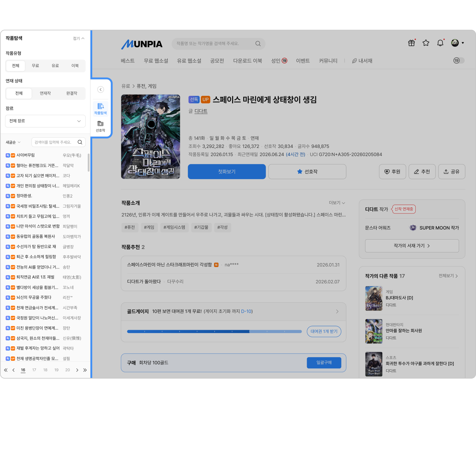Open the 커뮤니티 menu

point(328,61)
